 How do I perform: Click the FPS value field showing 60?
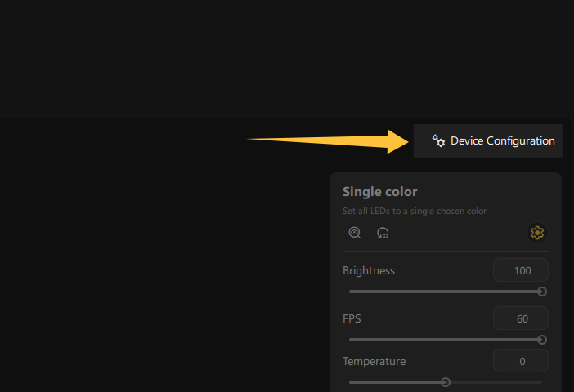pos(521,318)
